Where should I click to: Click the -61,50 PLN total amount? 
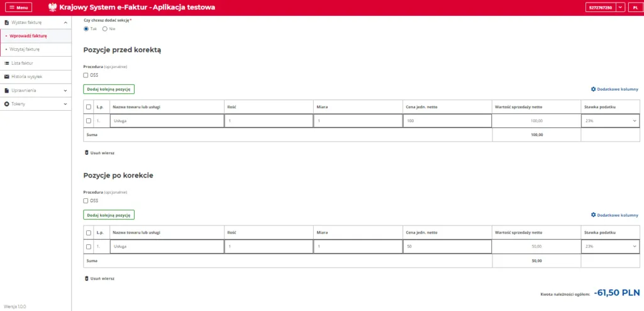coord(617,293)
